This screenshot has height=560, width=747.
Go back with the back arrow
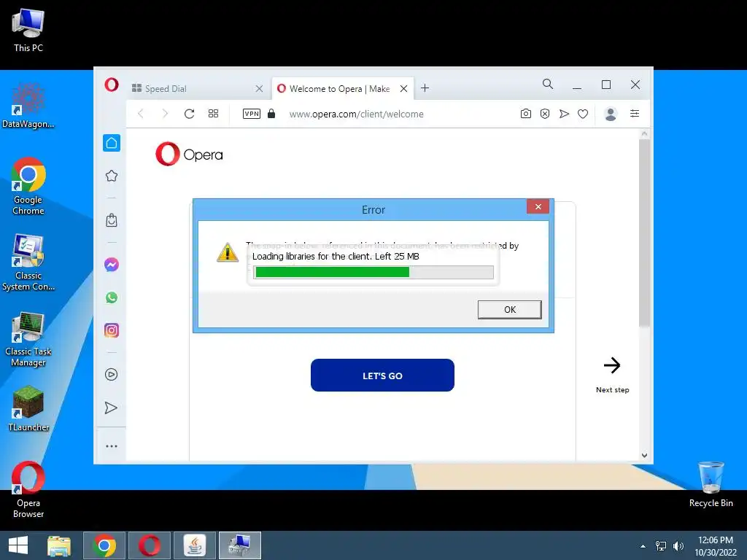click(x=141, y=113)
